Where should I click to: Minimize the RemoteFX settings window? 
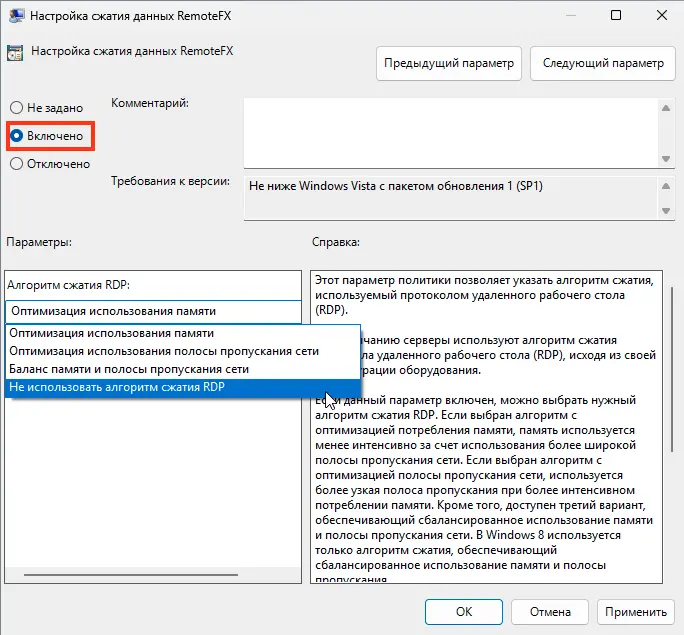(571, 15)
